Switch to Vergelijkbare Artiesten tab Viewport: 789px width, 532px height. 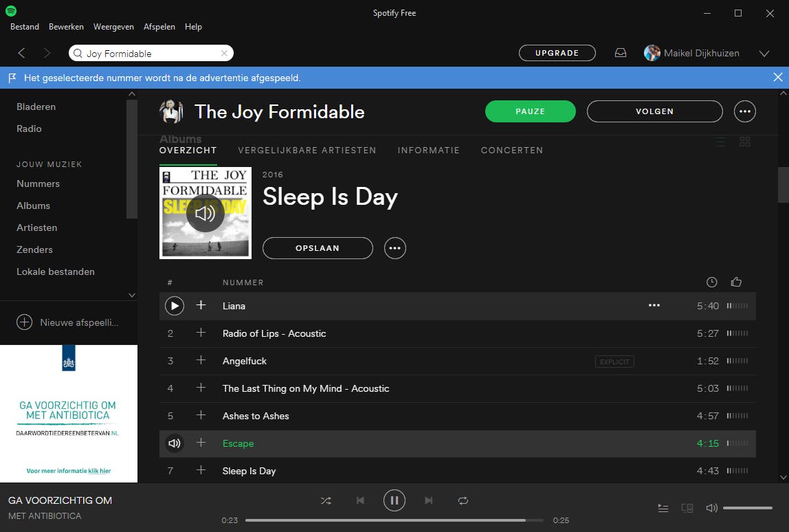(x=307, y=150)
